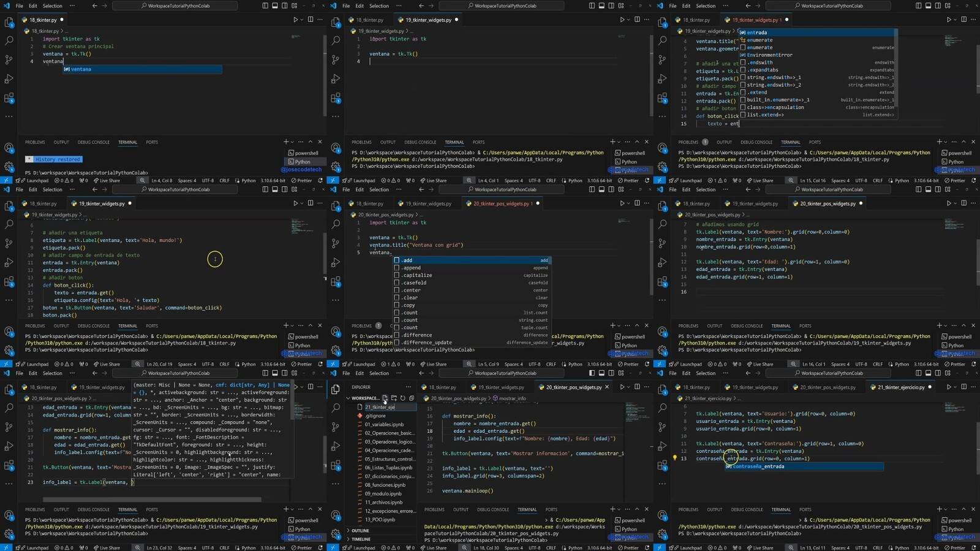Click Refresh Explorer icon in WORKSPACE header
The image size is (980, 551).
coord(402,398)
